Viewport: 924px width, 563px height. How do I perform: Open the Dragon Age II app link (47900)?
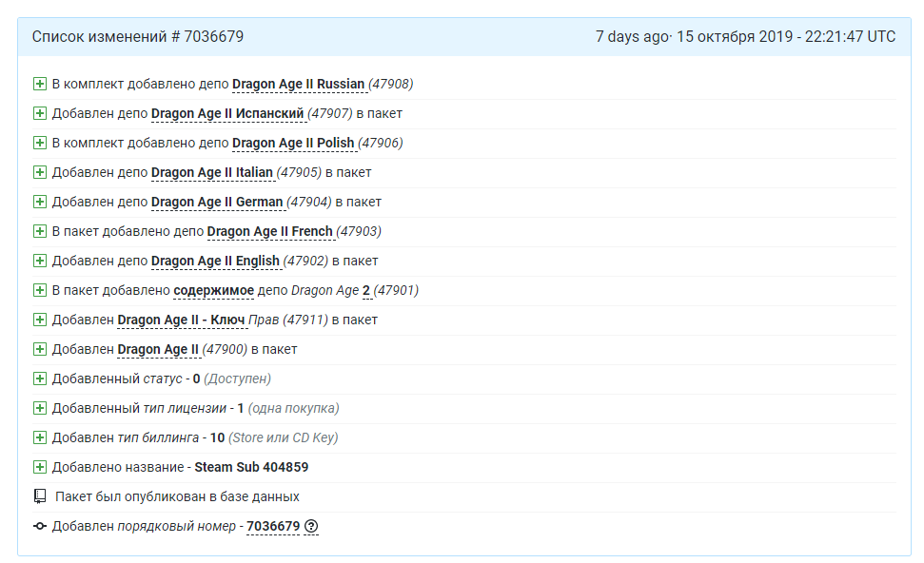(158, 349)
